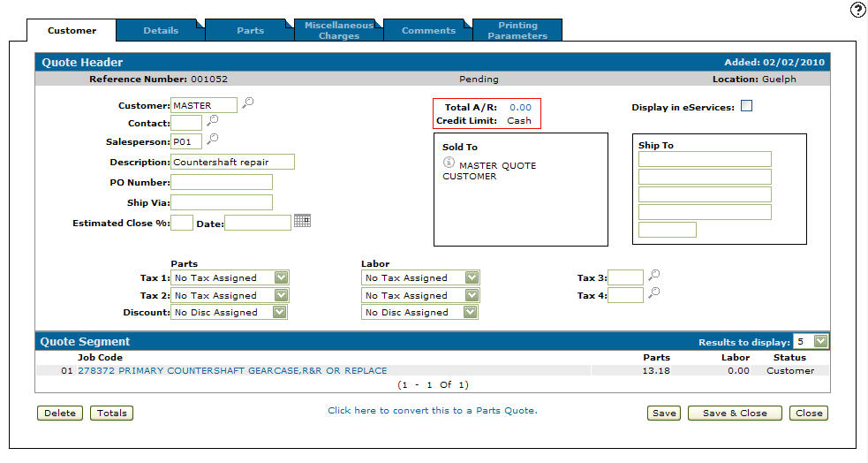Focus the Description field
The image size is (868, 463).
coord(232,162)
